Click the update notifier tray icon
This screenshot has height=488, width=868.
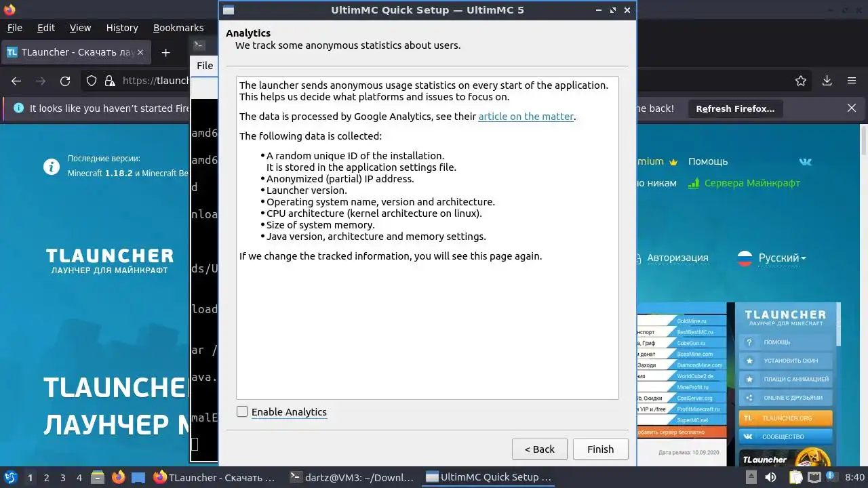[831, 477]
